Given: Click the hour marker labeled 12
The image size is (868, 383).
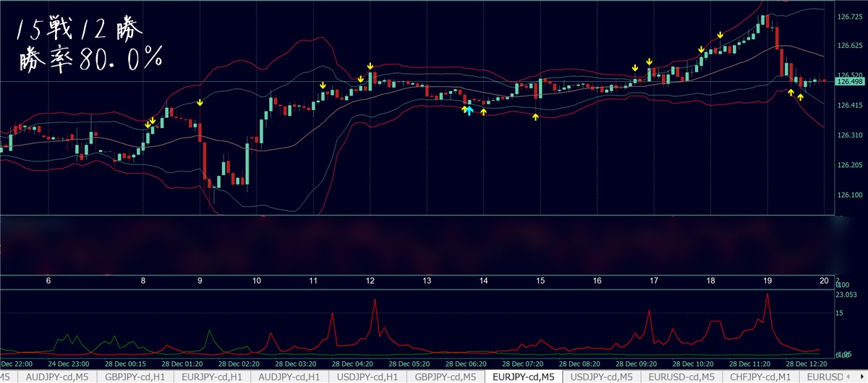Looking at the screenshot, I should pos(370,280).
